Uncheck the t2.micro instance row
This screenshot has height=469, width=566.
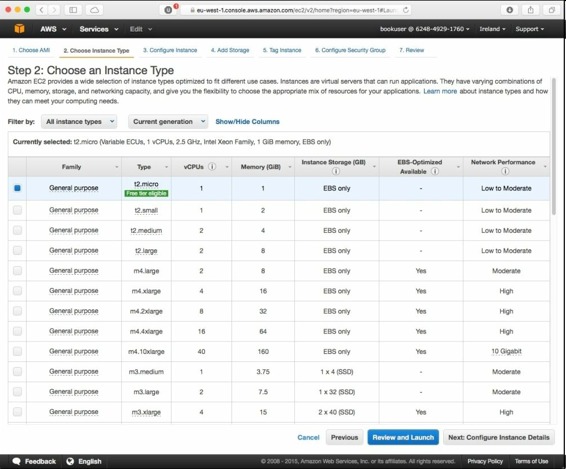point(17,188)
